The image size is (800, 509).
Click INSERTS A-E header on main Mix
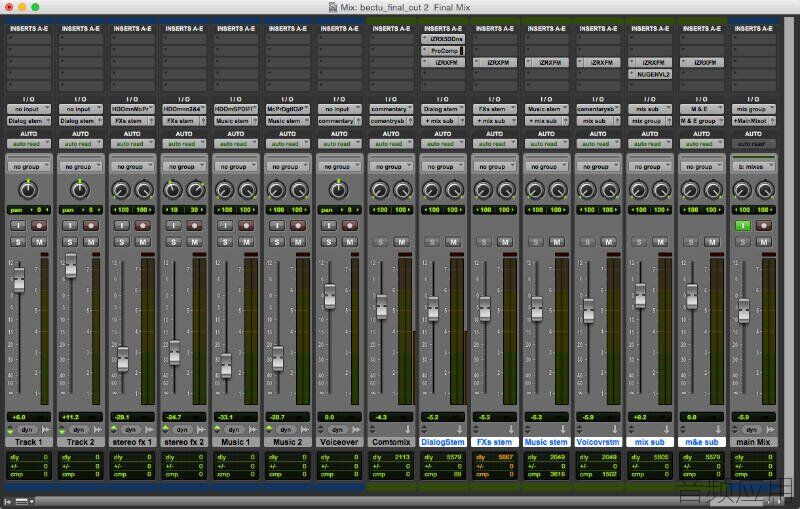tap(754, 29)
